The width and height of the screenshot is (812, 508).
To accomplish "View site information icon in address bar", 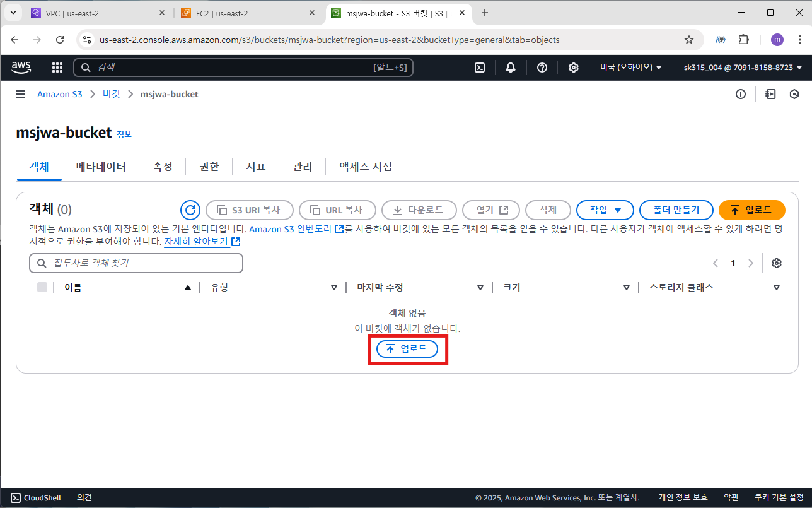I will click(88, 40).
